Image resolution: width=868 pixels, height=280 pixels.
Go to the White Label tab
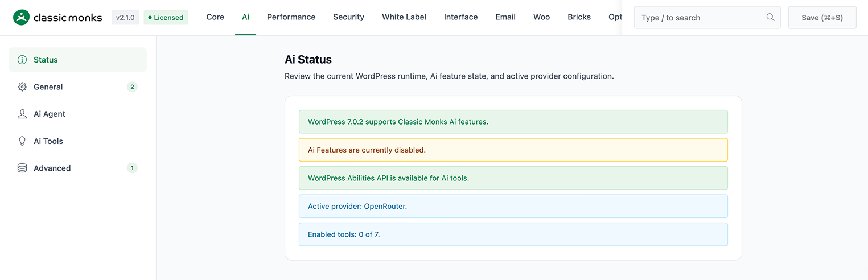point(404,17)
